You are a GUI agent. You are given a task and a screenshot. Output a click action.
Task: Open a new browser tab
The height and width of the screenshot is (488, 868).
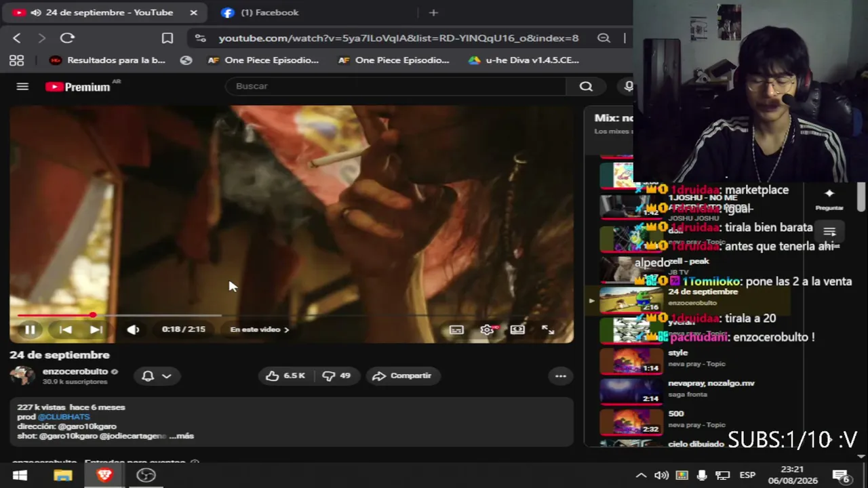point(433,12)
